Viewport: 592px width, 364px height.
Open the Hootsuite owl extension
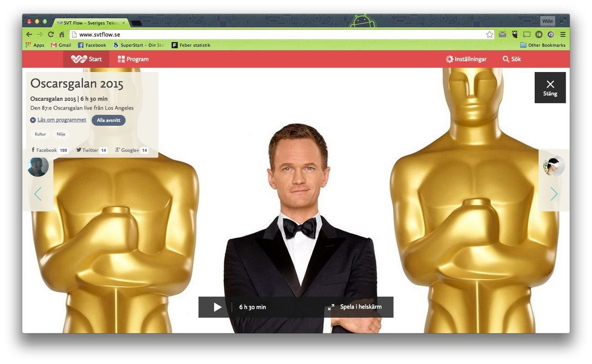coord(515,35)
